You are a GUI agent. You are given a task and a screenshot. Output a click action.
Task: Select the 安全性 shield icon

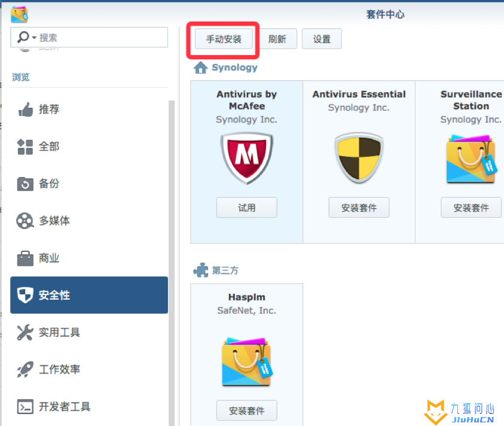click(x=25, y=295)
